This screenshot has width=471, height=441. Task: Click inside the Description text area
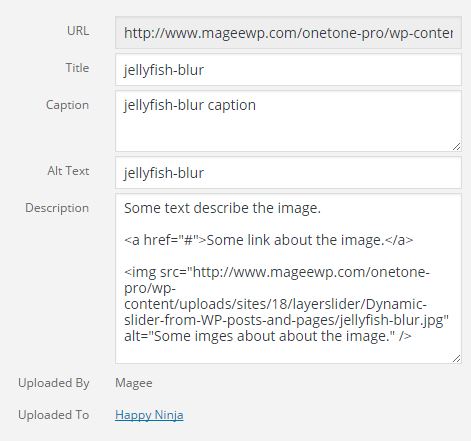tap(288, 278)
